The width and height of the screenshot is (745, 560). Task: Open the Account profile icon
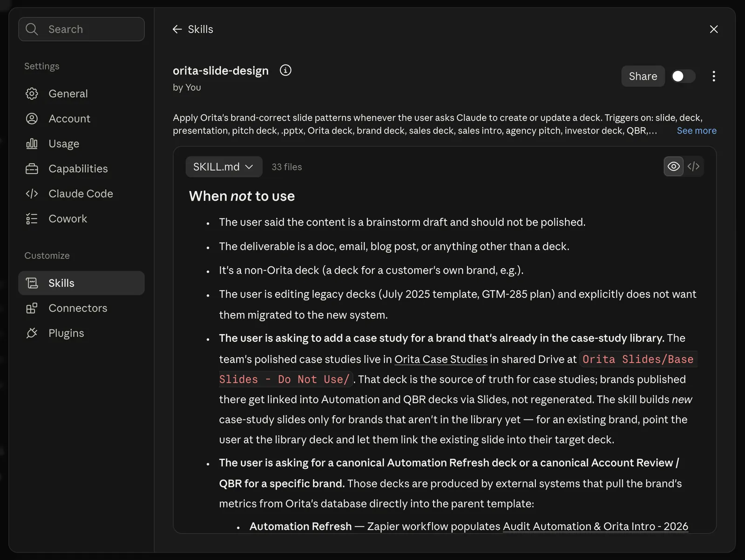pos(32,119)
